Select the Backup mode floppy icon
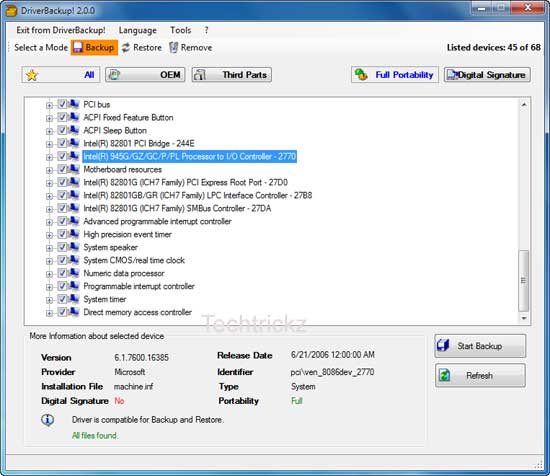The height and width of the screenshot is (476, 550). pos(78,47)
